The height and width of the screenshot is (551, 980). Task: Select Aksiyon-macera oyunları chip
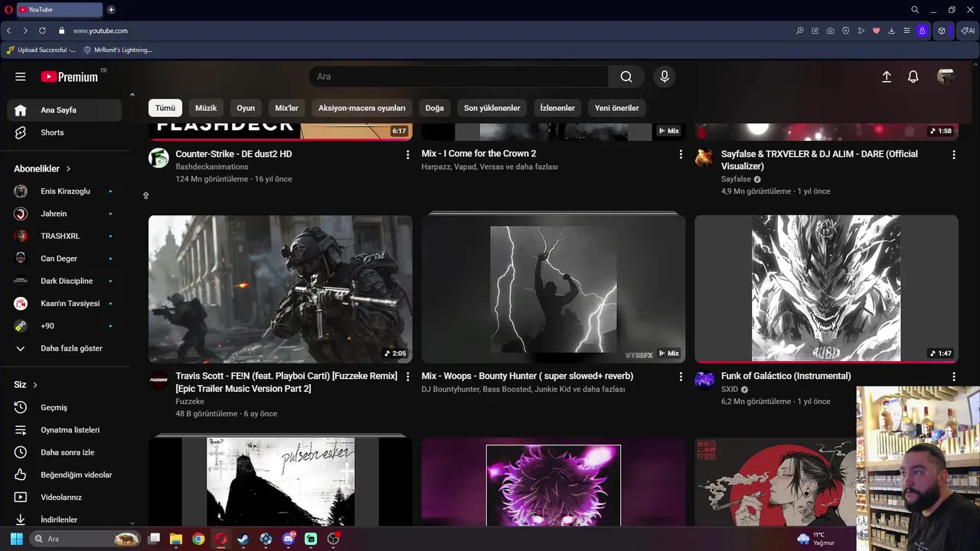point(362,108)
